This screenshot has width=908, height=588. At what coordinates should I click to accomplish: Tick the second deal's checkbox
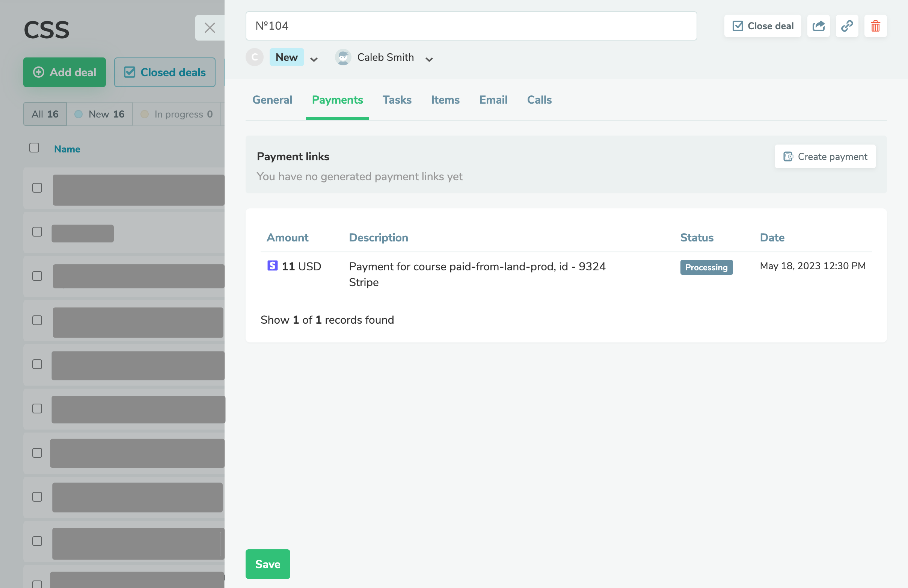37,231
